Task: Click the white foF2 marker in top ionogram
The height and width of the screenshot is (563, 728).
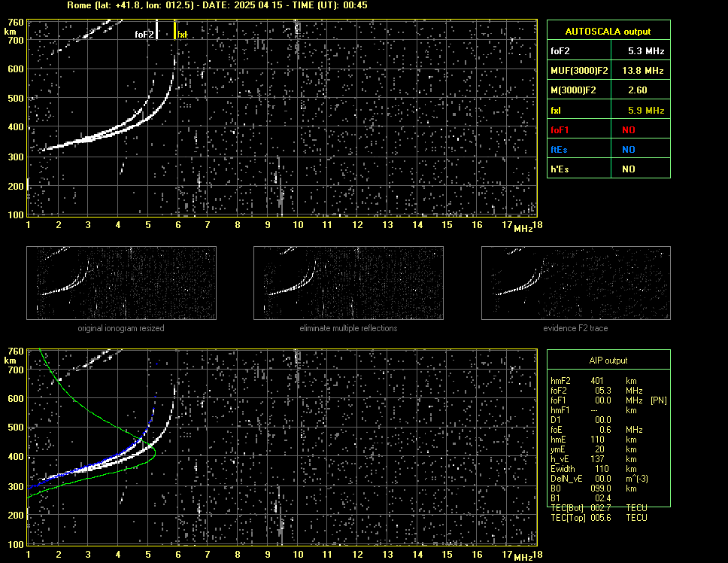Action: (157, 29)
